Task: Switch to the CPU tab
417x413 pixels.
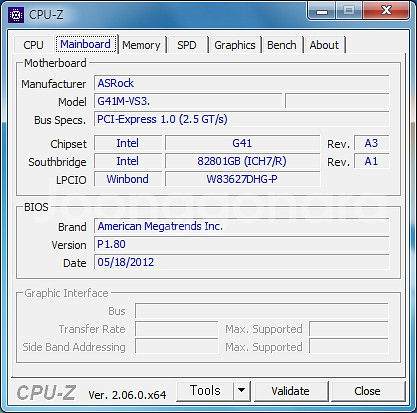Action: [x=33, y=45]
